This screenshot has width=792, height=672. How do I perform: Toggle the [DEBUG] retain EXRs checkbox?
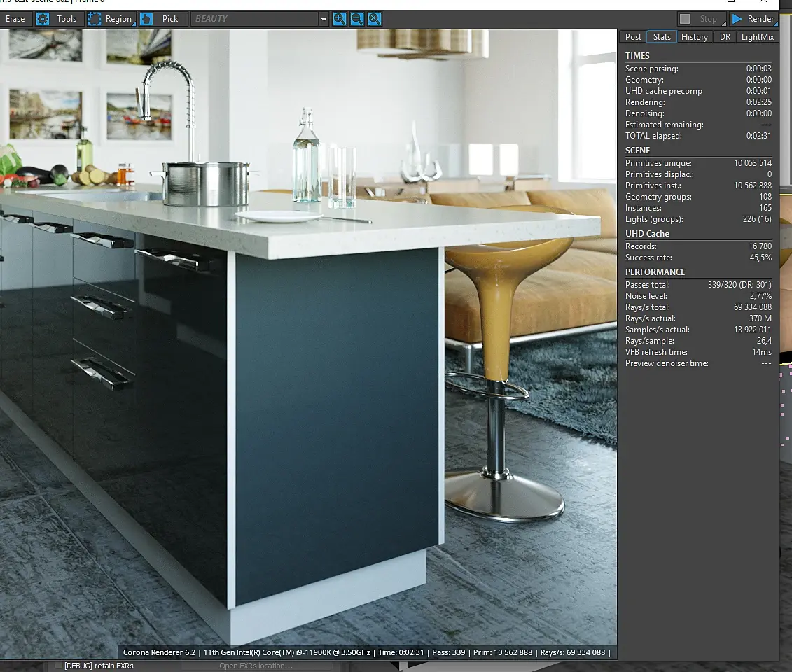click(59, 666)
